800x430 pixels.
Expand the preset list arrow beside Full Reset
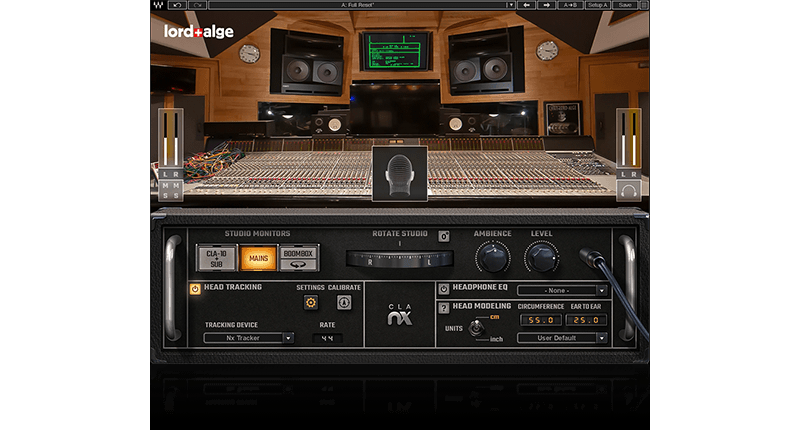click(x=510, y=5)
